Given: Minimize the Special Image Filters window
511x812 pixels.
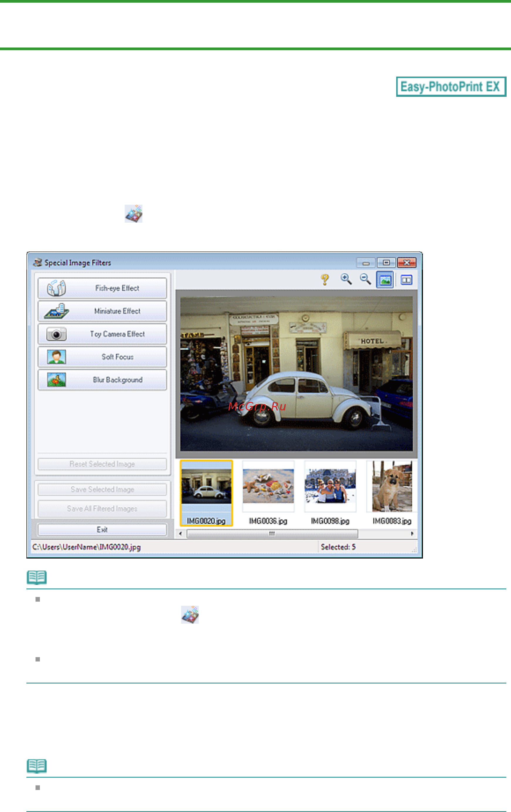Looking at the screenshot, I should (366, 262).
